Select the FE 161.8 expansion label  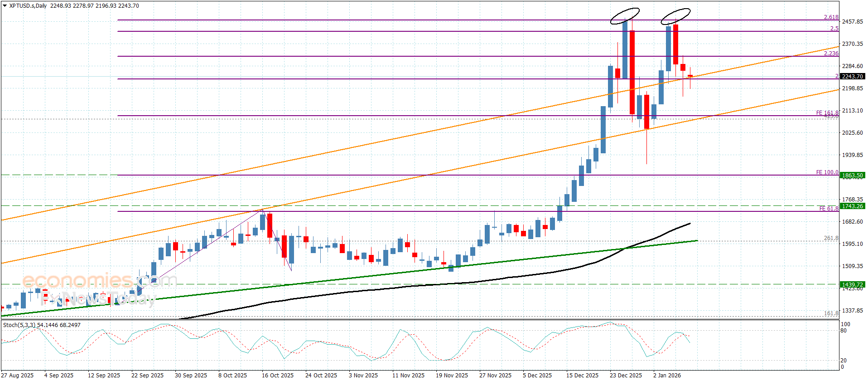pyautogui.click(x=827, y=113)
